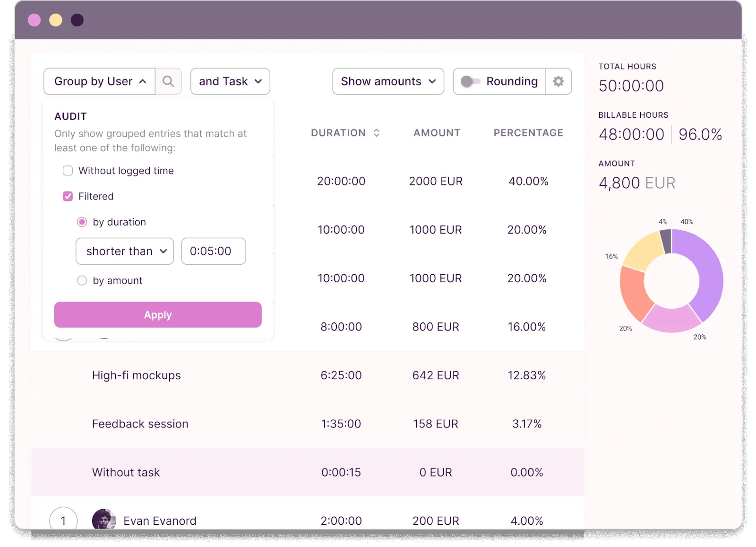Select the by duration radio button
The width and height of the screenshot is (756, 547).
82,222
